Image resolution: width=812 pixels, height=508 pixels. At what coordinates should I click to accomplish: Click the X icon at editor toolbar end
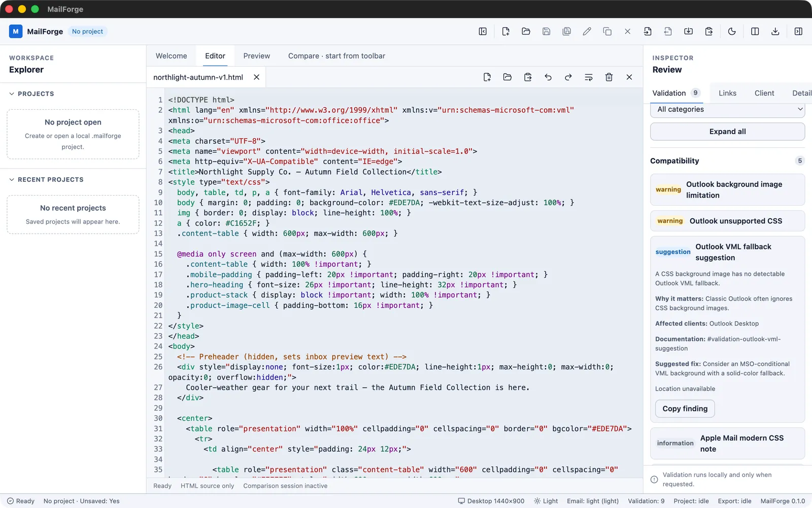click(x=629, y=77)
